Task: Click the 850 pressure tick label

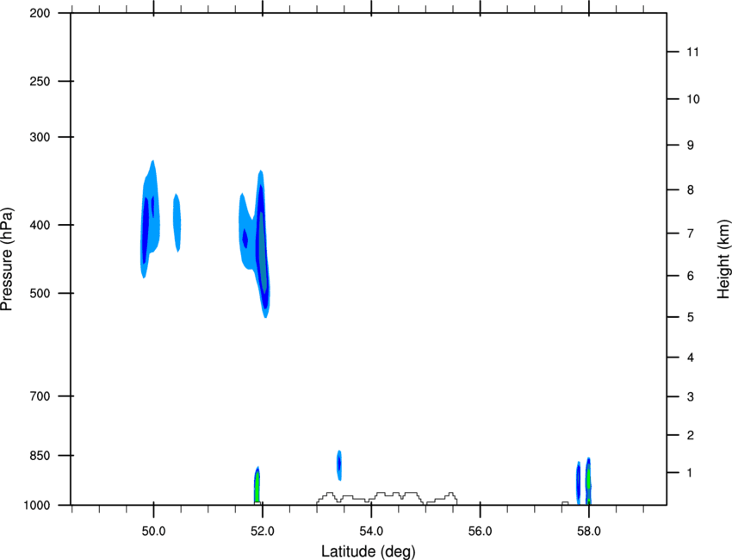Action: tap(40, 456)
